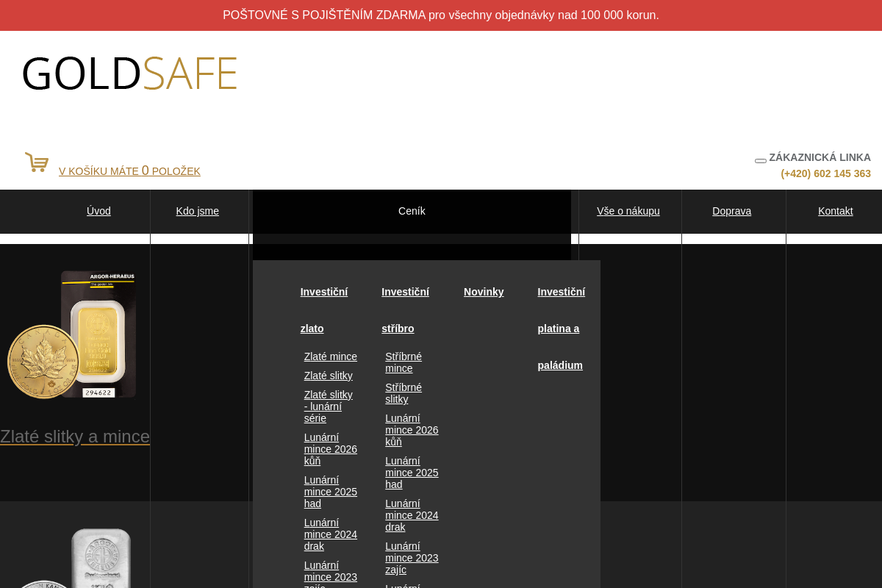Open the Ceník menu tab
This screenshot has height=588, width=882.
coord(412,211)
